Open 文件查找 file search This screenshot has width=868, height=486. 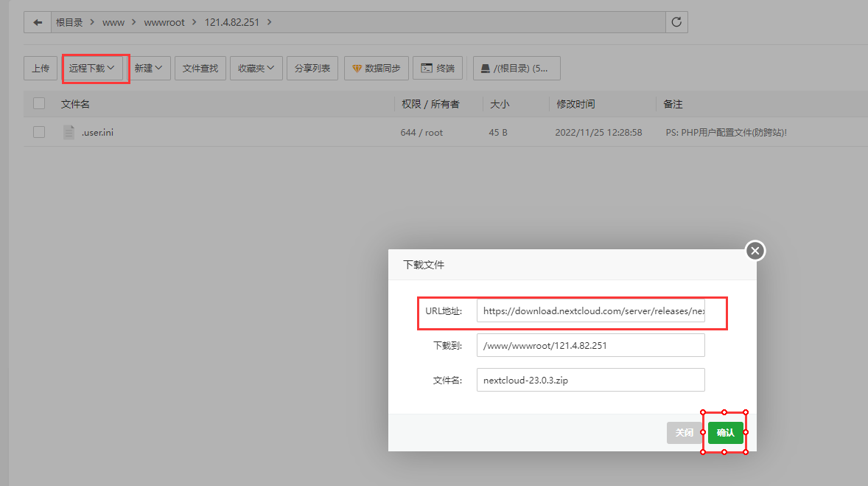click(200, 68)
